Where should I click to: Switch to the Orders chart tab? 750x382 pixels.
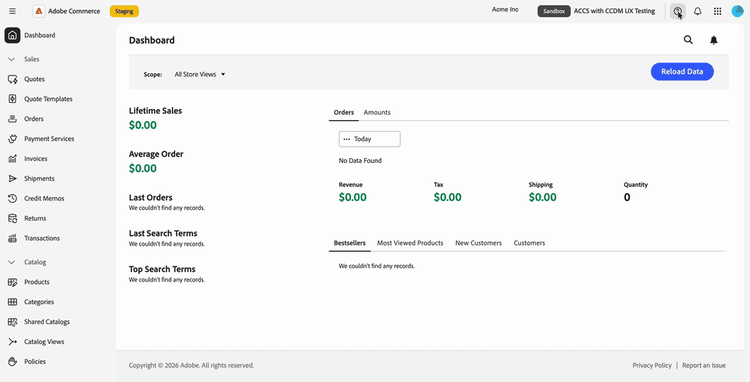pos(343,112)
